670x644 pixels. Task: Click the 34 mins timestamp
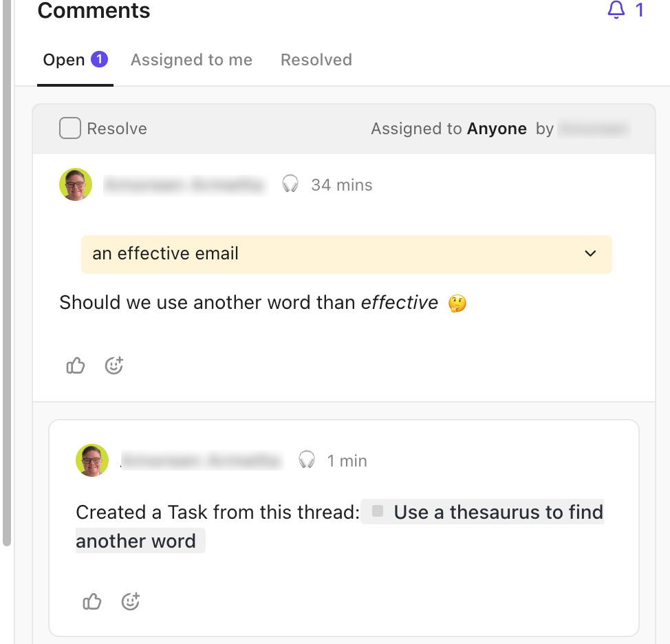(x=342, y=184)
